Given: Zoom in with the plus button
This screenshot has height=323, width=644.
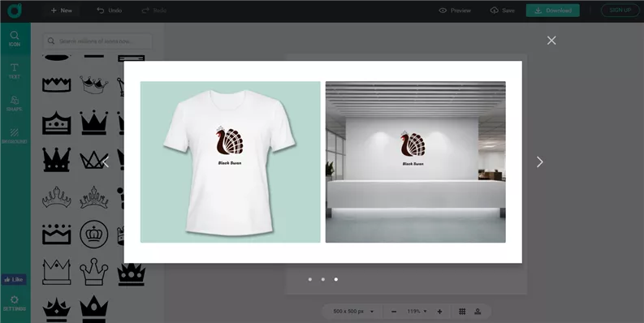Looking at the screenshot, I should 439,312.
